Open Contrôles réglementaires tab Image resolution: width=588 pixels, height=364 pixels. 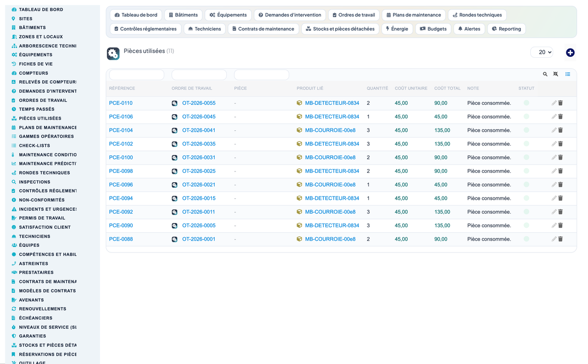point(146,29)
